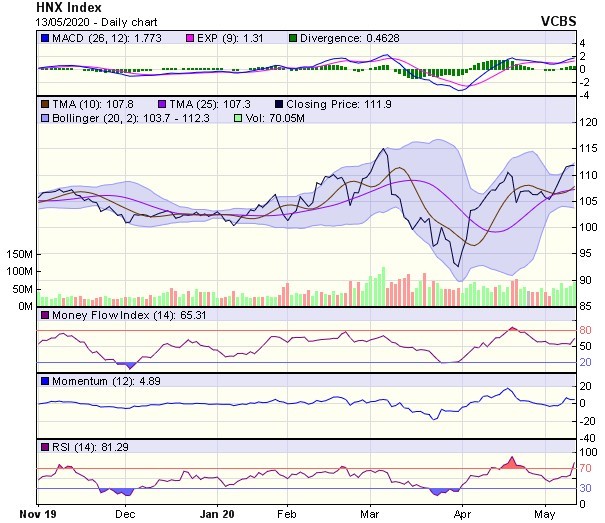
Task: Click the blue Momentum (12) legend swatch
Action: (44, 381)
